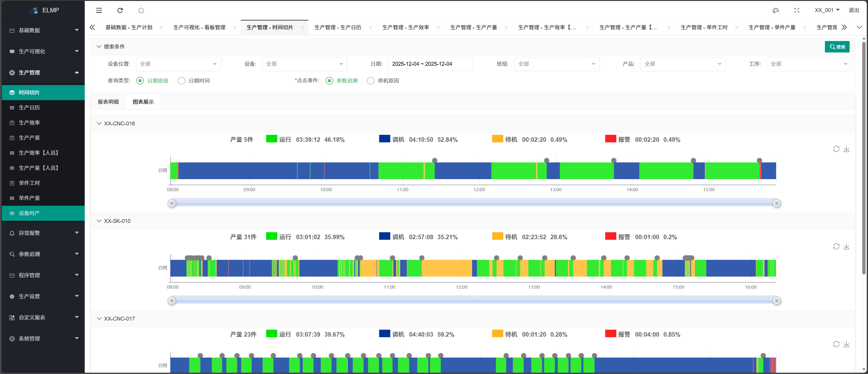Select the 日期时间 query type radio

pyautogui.click(x=182, y=81)
